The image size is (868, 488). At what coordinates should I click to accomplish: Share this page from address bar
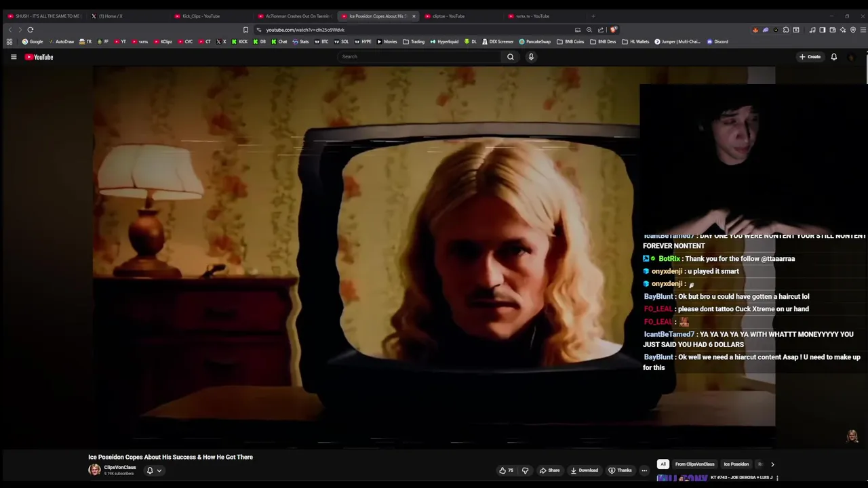pos(600,30)
